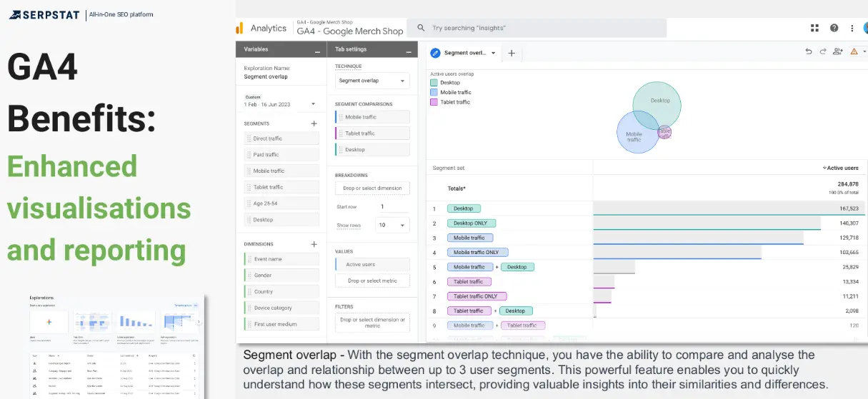
Task: Edit the Start row field
Action: tap(394, 207)
